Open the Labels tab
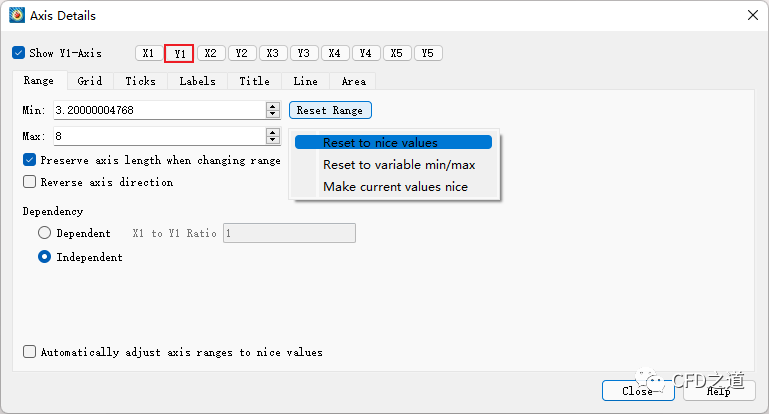Screen dimensions: 769x414 coord(197,81)
